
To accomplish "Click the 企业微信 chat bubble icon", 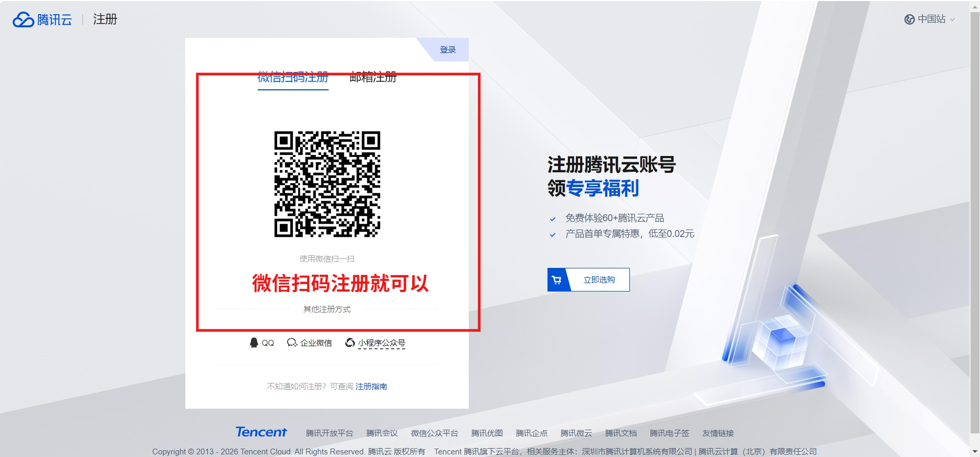I will (292, 343).
